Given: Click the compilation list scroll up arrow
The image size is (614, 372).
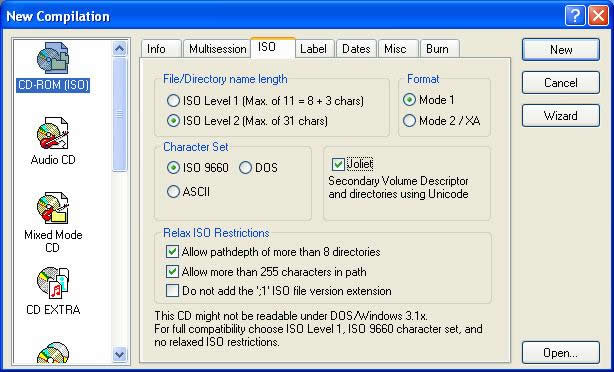Looking at the screenshot, I should (x=119, y=49).
